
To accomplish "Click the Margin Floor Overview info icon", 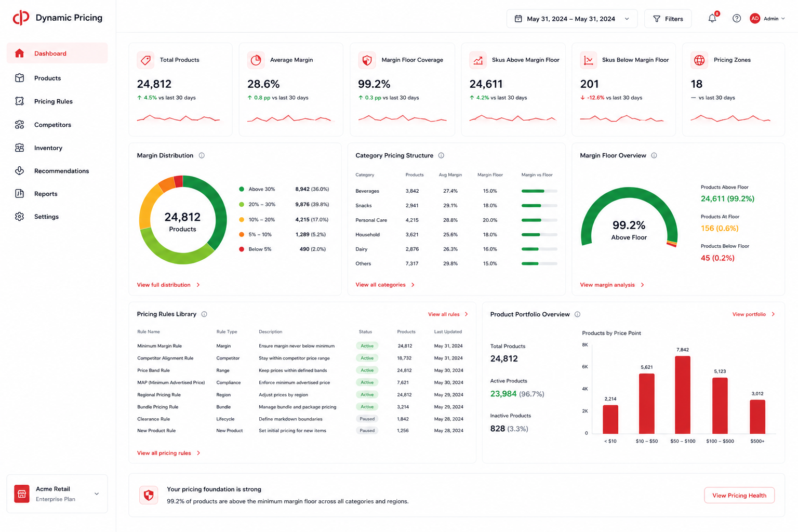I will 654,155.
